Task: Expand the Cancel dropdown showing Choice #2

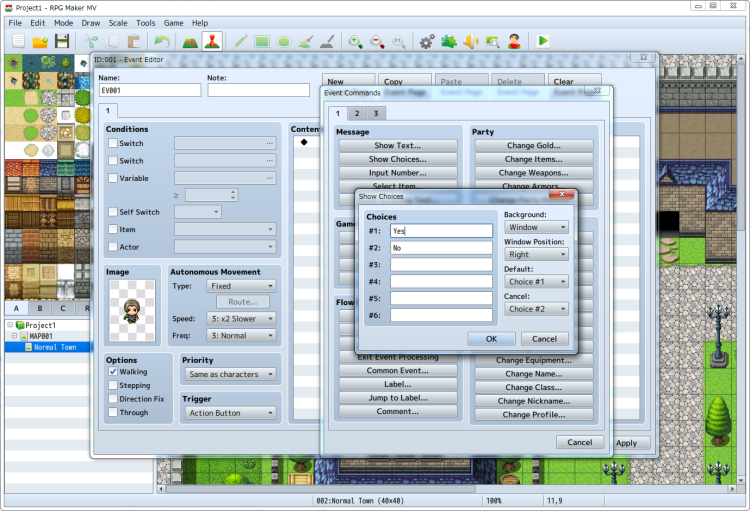Action: [x=536, y=309]
